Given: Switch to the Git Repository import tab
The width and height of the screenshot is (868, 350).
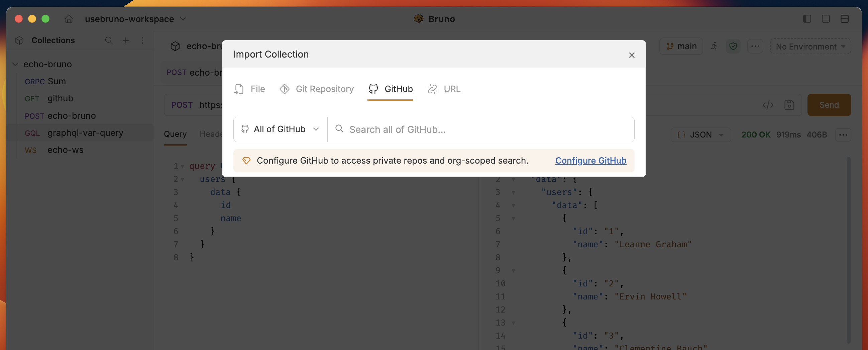Looking at the screenshot, I should (x=317, y=89).
